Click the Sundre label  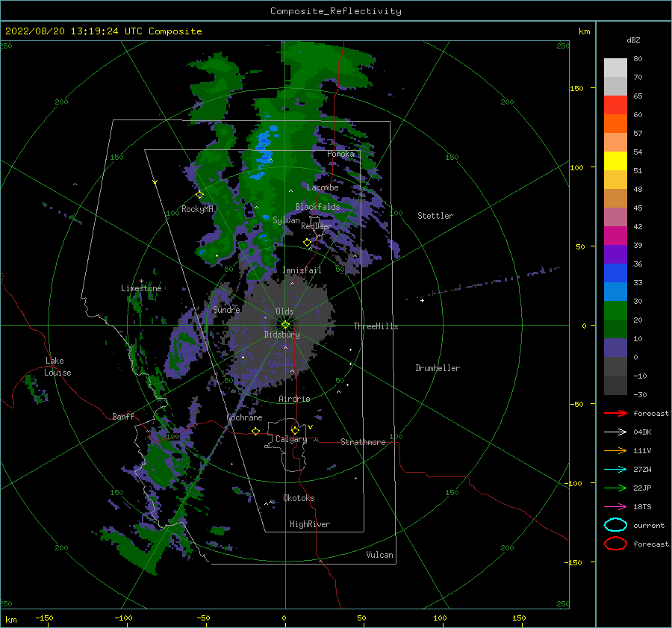click(227, 309)
